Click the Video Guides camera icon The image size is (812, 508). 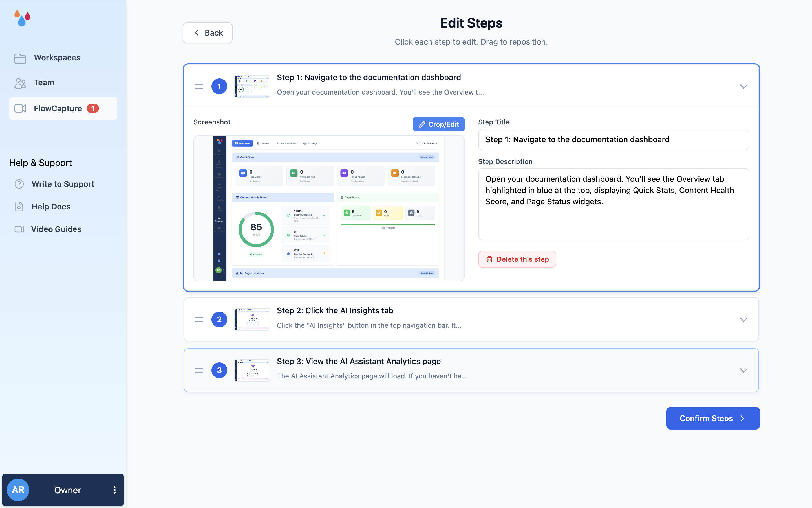pyautogui.click(x=19, y=229)
